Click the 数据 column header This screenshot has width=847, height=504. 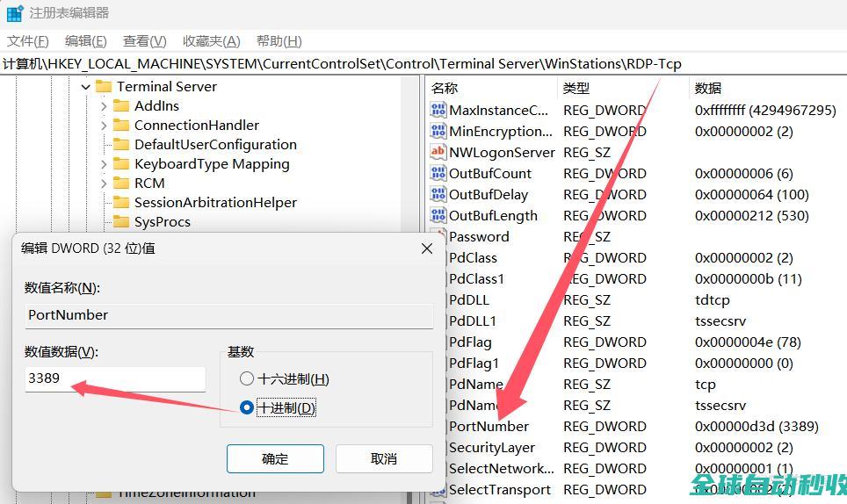708,88
